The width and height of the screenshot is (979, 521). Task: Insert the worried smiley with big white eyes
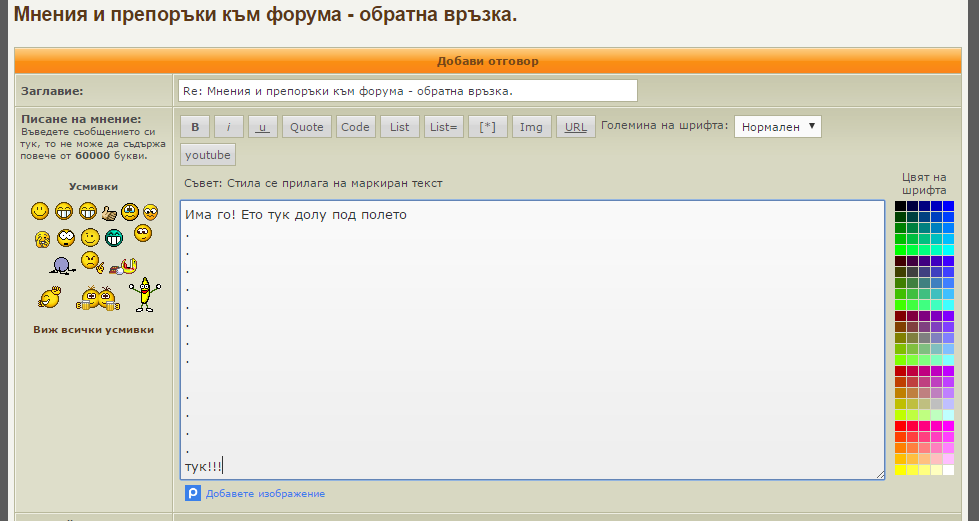tap(150, 212)
